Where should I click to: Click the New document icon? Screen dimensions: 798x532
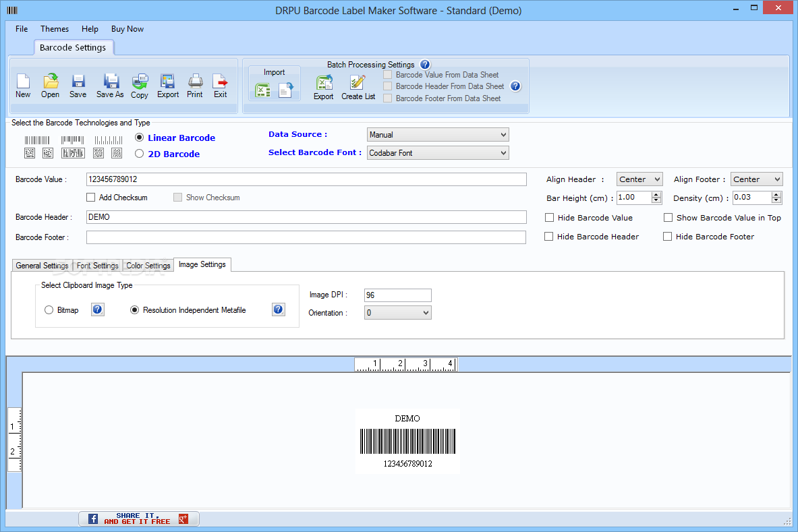23,86
